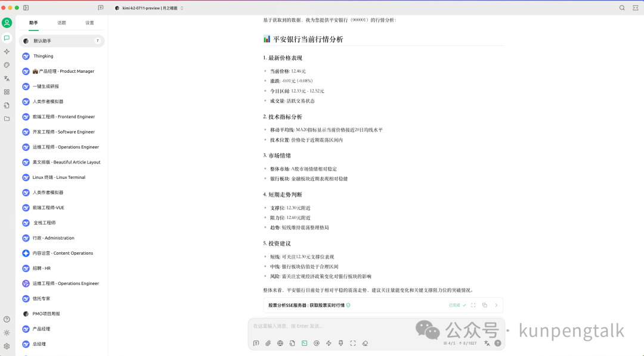Screen dimensions: 644x356
Task: Click the 股票分析SSE服务器 tool call title
Action: coord(306,305)
